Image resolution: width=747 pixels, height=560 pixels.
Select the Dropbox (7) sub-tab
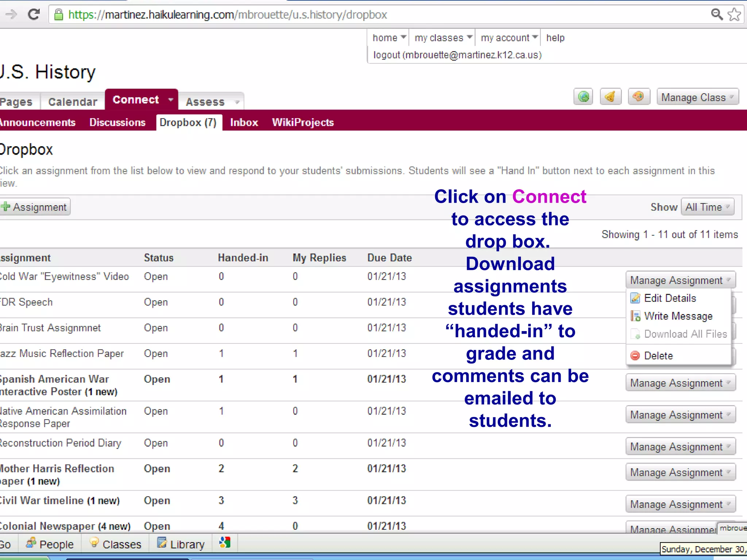click(x=189, y=122)
